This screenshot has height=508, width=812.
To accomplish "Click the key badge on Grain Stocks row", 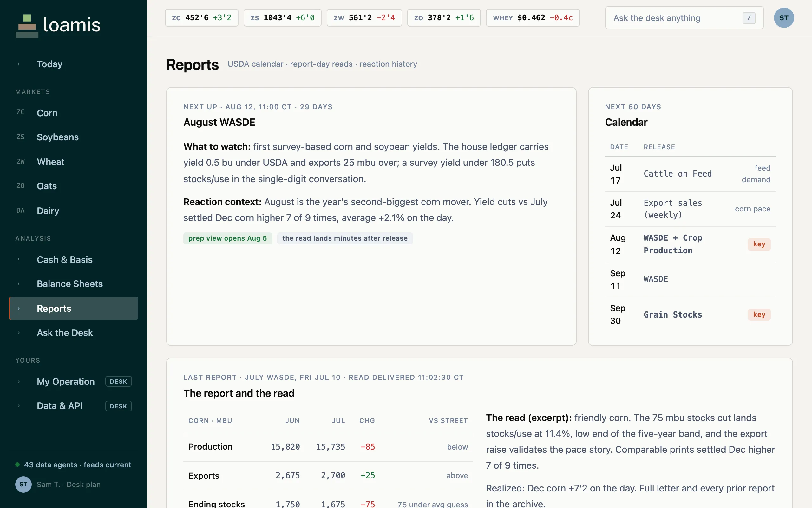I will [x=759, y=314].
